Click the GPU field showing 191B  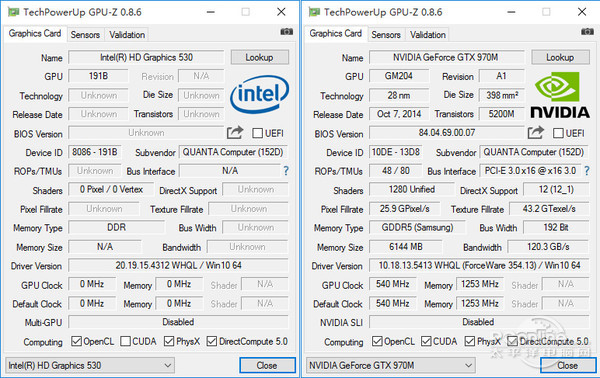[98, 76]
